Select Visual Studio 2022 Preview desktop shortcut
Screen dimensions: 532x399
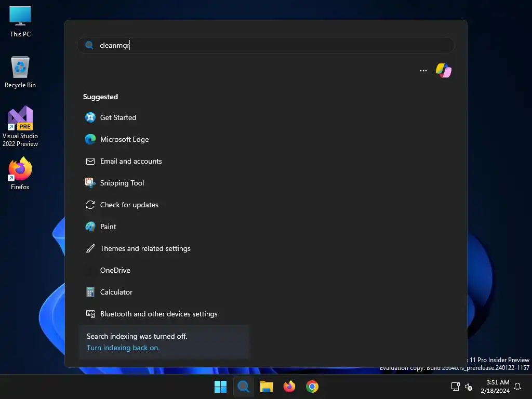[x=20, y=126]
